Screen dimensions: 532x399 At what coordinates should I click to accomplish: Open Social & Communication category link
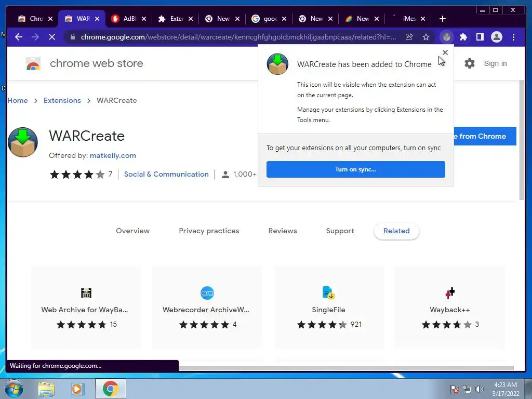pos(166,174)
